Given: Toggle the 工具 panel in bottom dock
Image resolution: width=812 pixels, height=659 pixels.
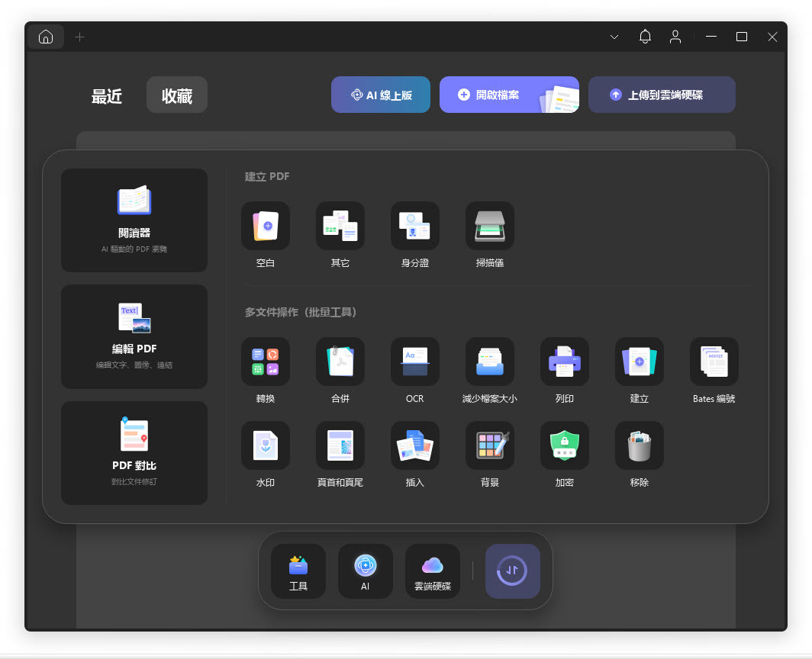Looking at the screenshot, I should pos(298,571).
